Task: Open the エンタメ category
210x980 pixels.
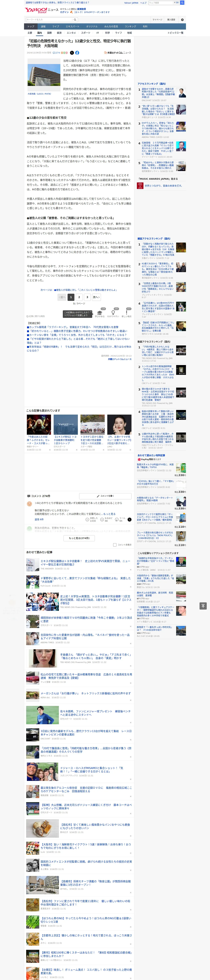Action: point(71,33)
